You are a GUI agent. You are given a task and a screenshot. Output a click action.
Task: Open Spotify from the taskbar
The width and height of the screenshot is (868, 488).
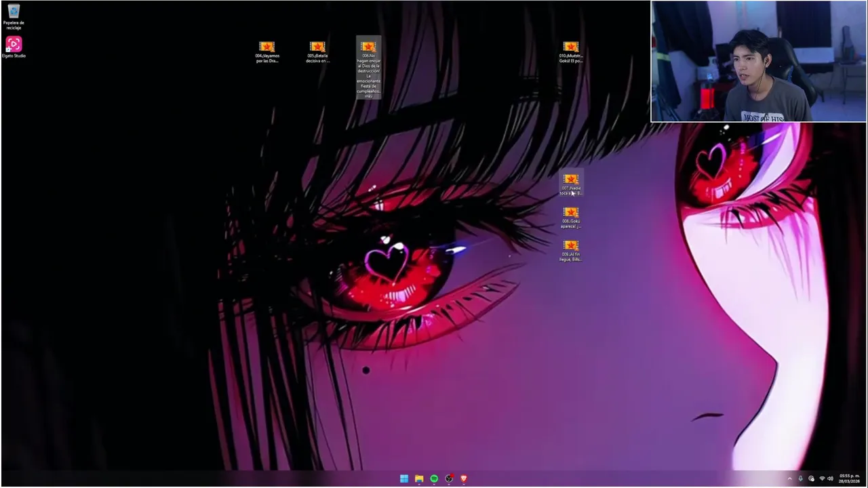point(434,479)
